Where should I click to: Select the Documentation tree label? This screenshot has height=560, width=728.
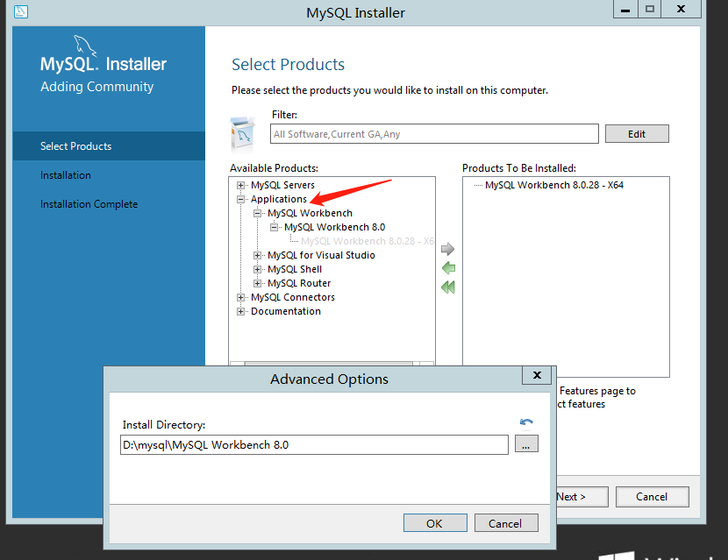tap(286, 311)
